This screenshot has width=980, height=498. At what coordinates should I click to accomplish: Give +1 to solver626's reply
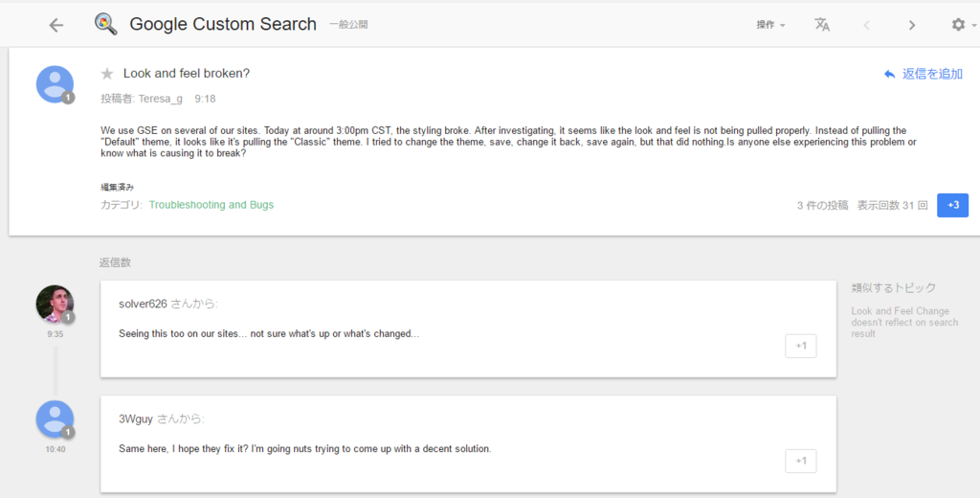(x=801, y=346)
